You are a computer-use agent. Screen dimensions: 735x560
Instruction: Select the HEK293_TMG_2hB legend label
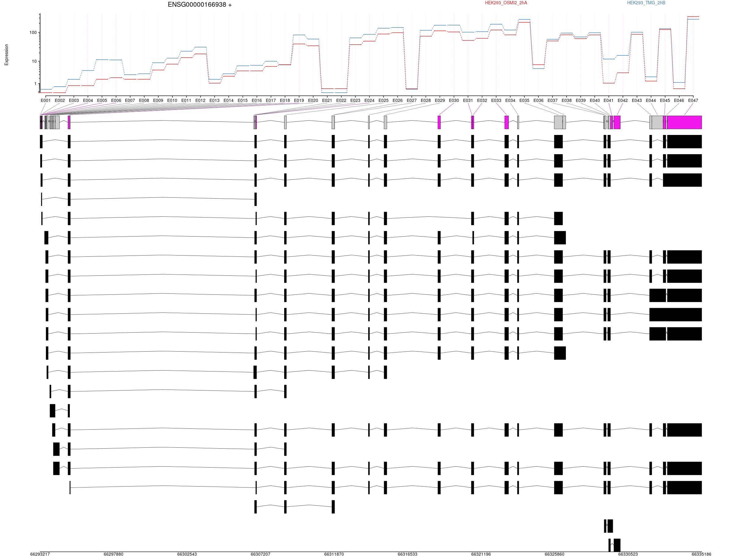click(646, 3)
